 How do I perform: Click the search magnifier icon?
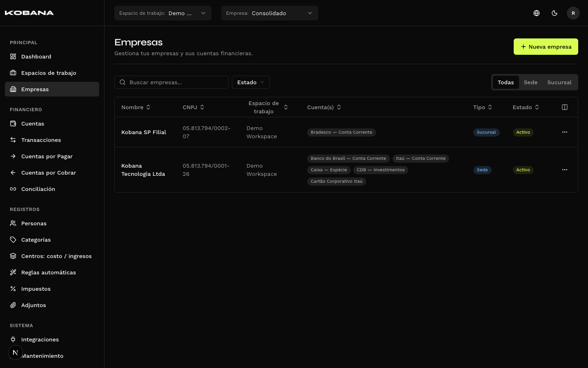click(x=122, y=82)
